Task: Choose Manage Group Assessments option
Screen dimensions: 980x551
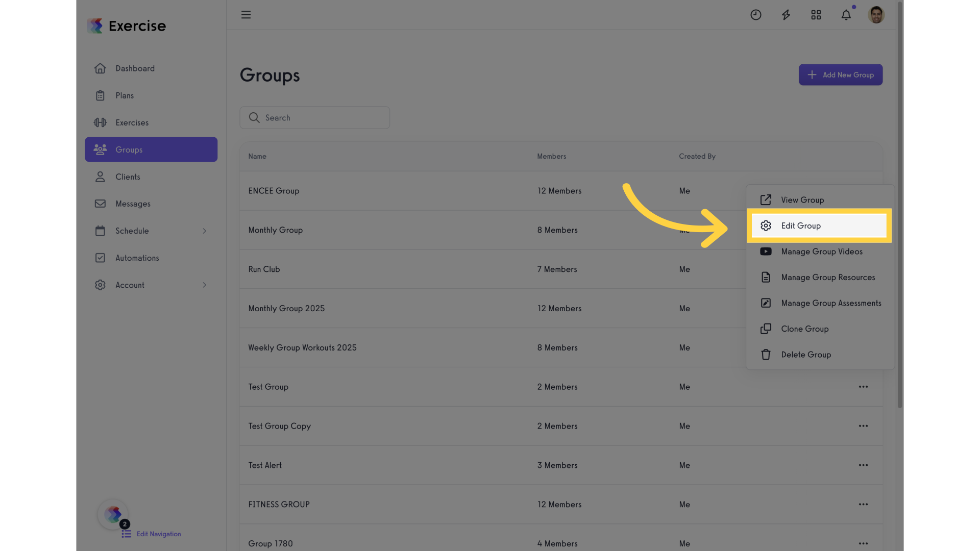Action: pyautogui.click(x=820, y=303)
